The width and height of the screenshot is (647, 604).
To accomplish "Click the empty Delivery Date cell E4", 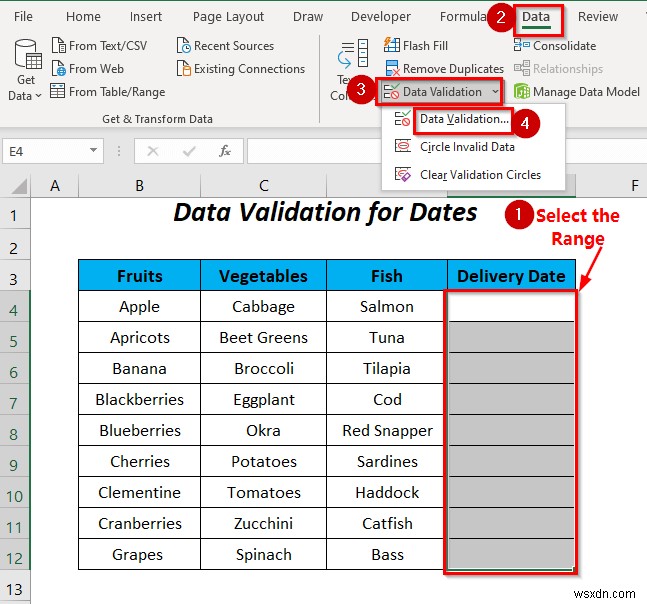I will click(511, 306).
